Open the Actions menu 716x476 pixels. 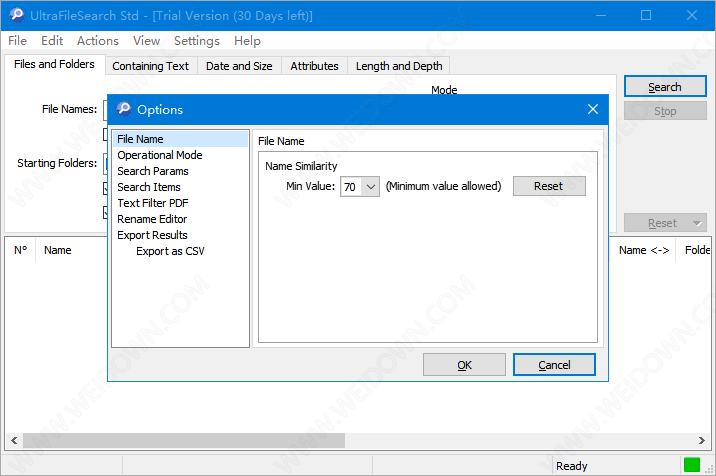(98, 41)
